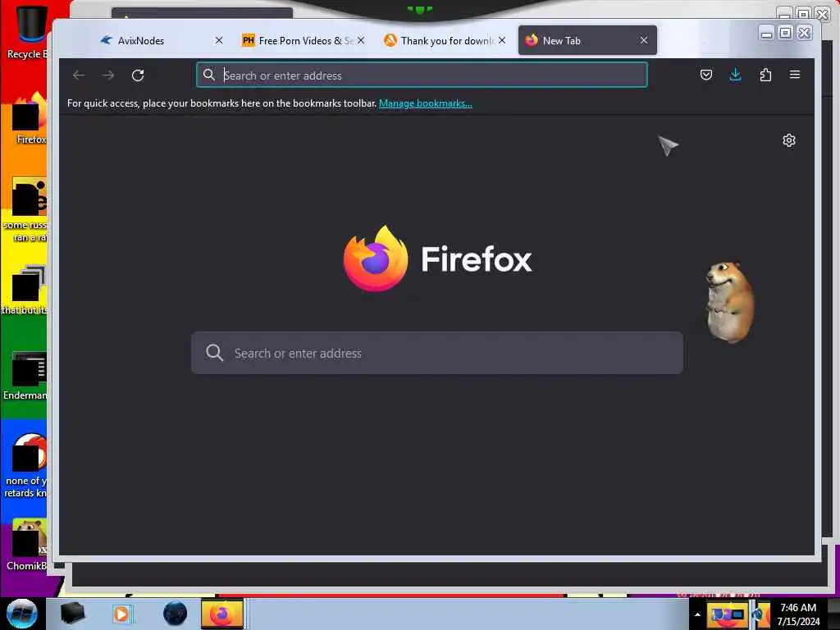The height and width of the screenshot is (630, 840).
Task: Select the Enderman desktop icon
Action: pos(25,376)
